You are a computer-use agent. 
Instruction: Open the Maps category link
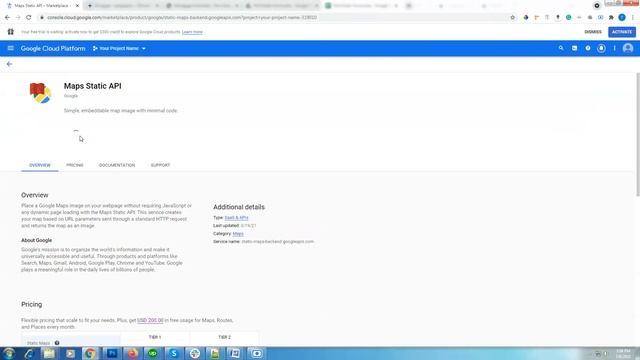click(x=238, y=234)
